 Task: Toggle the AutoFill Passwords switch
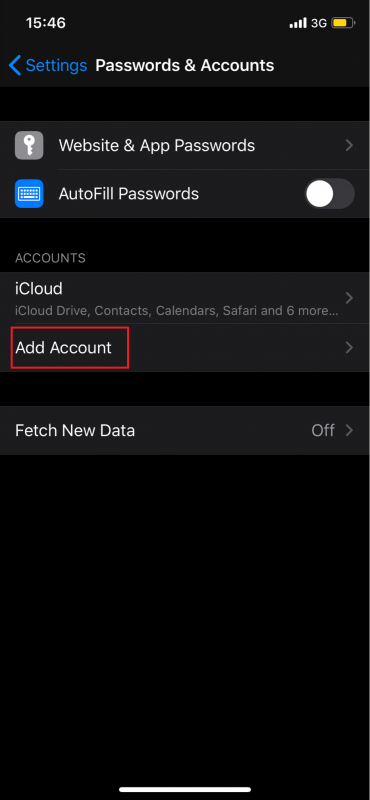330,193
